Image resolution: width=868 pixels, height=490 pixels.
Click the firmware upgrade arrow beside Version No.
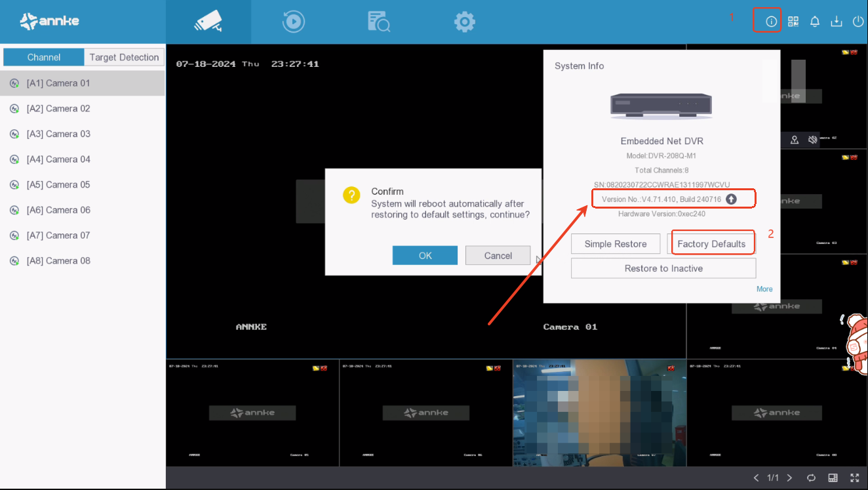732,199
